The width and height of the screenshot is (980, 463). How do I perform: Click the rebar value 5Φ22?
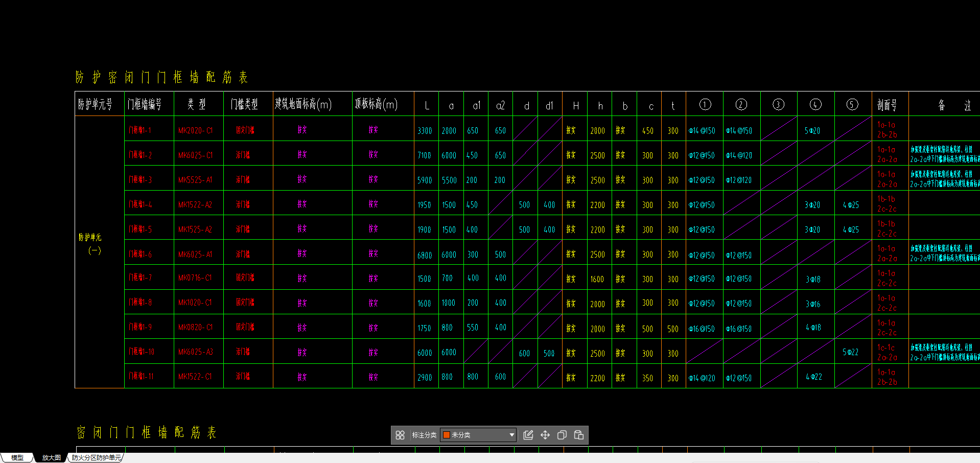coord(850,352)
